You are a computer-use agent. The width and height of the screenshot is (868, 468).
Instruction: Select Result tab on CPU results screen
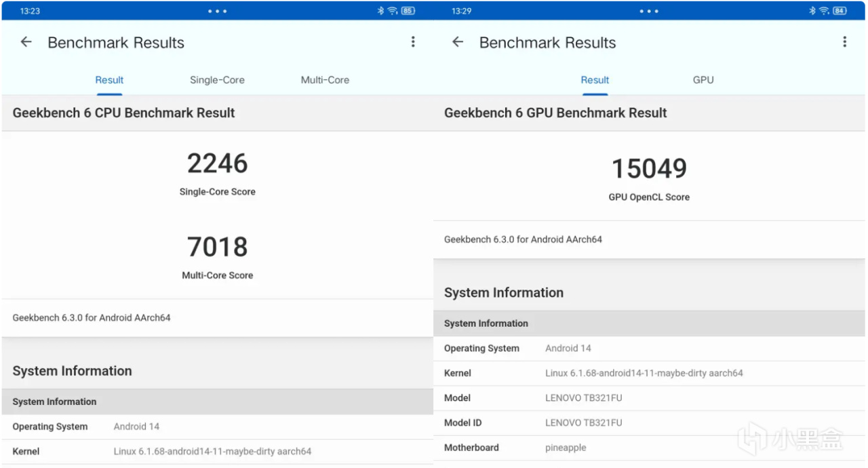coord(109,80)
